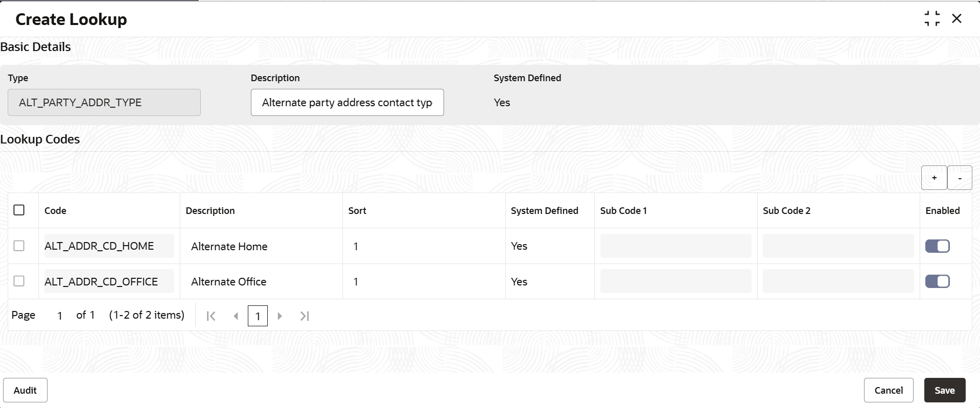Edit the page number input beside Page
The image size is (980, 408).
(x=60, y=316)
